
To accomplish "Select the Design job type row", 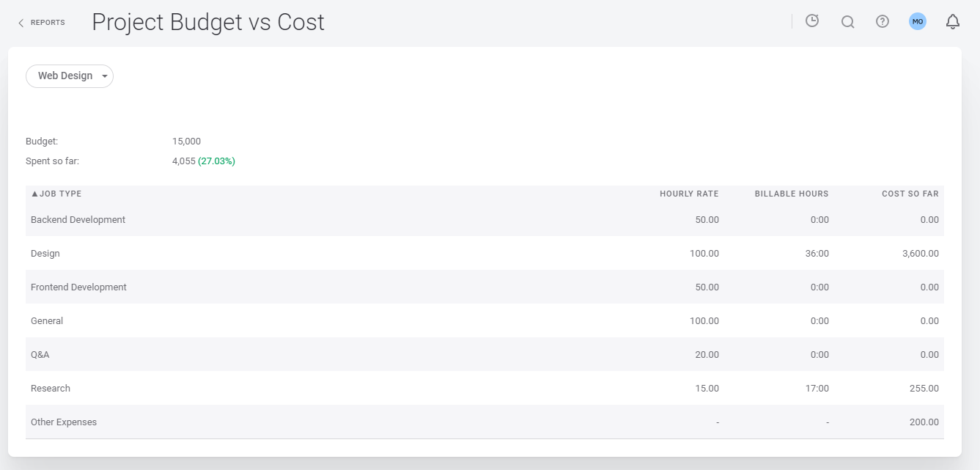I will click(485, 253).
